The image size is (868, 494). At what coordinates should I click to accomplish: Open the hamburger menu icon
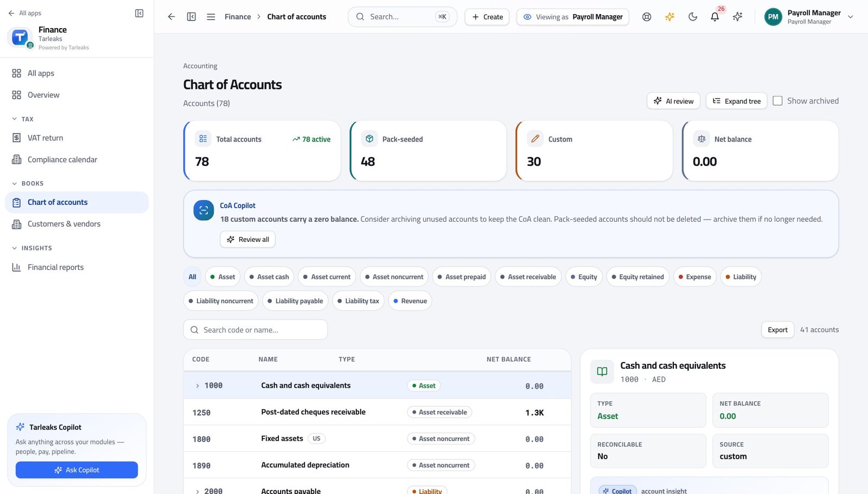(211, 17)
